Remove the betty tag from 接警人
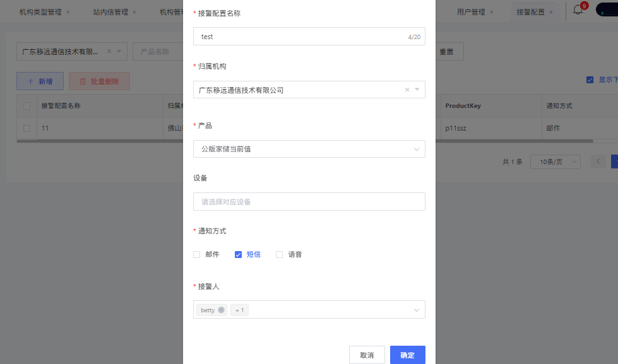This screenshot has width=618, height=364. click(221, 310)
